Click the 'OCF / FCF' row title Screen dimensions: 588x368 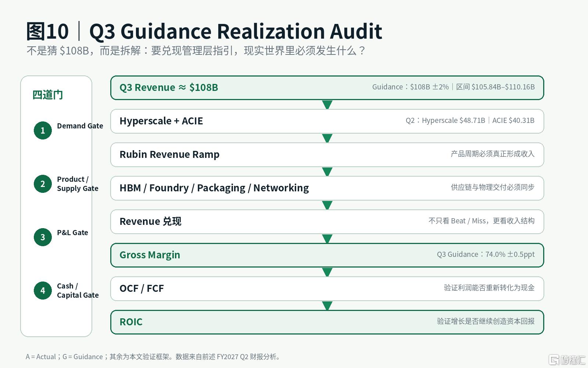pos(142,289)
